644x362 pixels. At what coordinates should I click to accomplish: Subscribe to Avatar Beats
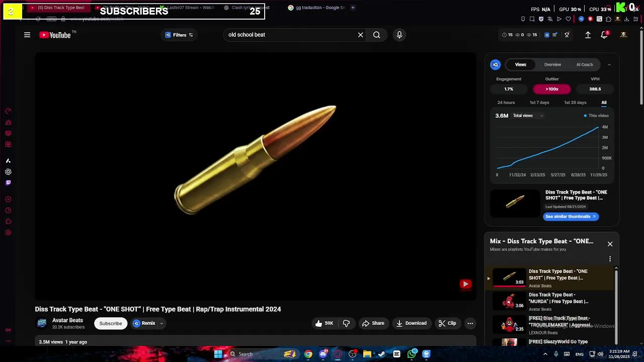[x=111, y=323]
